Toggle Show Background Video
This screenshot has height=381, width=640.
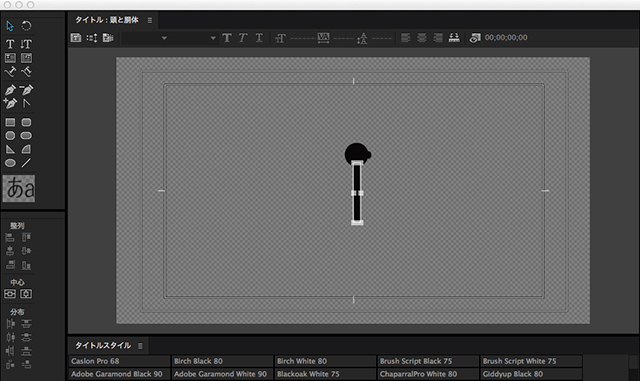point(475,38)
